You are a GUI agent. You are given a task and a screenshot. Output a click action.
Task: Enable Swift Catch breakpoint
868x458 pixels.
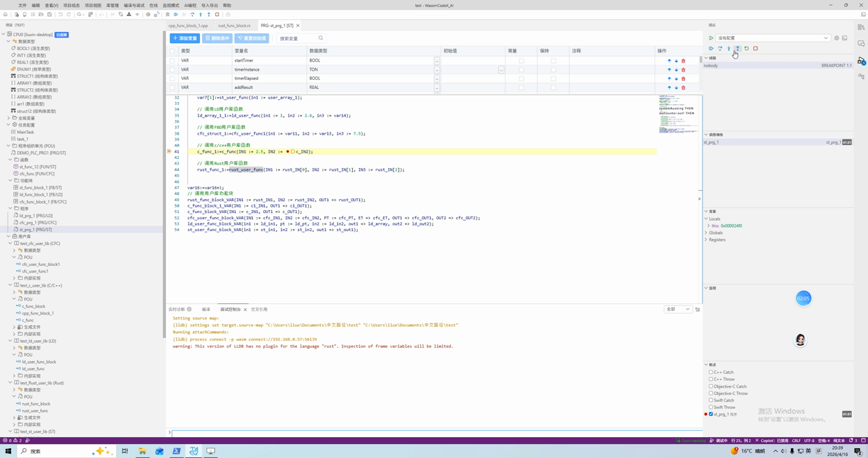[711, 400]
